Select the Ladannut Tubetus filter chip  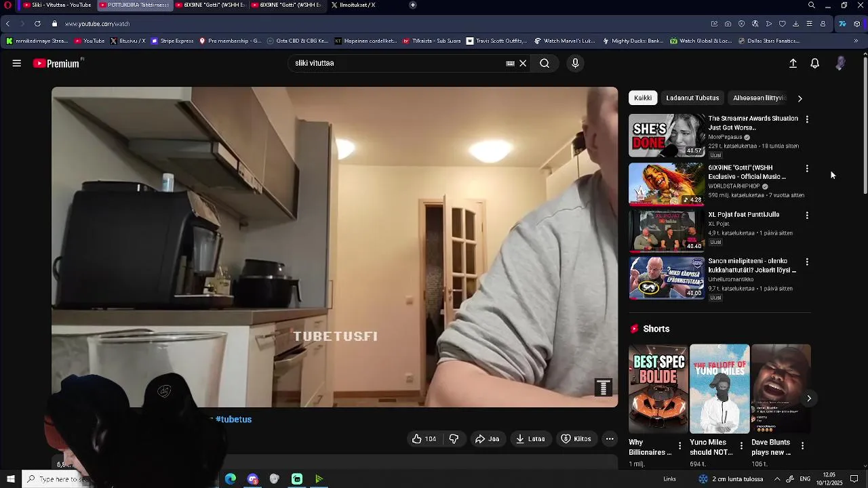pos(692,98)
